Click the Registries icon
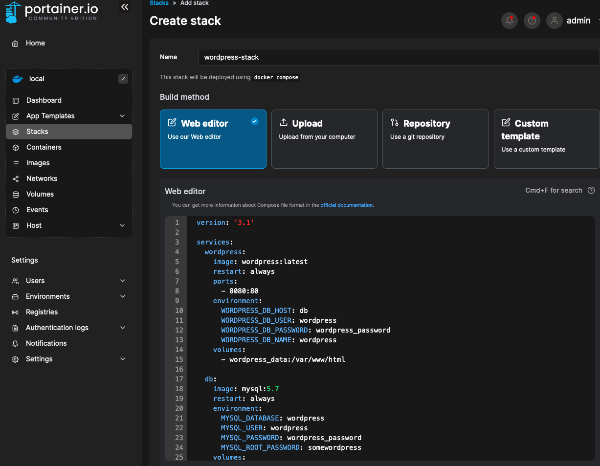This screenshot has width=600, height=466. 15,312
